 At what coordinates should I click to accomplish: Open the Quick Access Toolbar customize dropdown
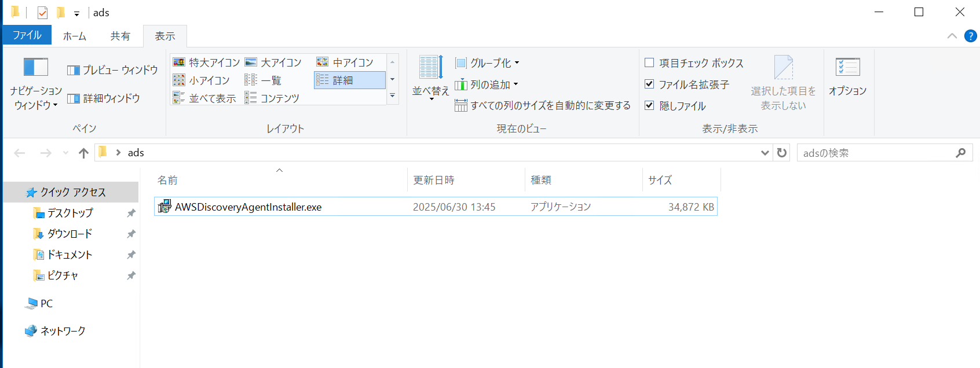[x=76, y=13]
